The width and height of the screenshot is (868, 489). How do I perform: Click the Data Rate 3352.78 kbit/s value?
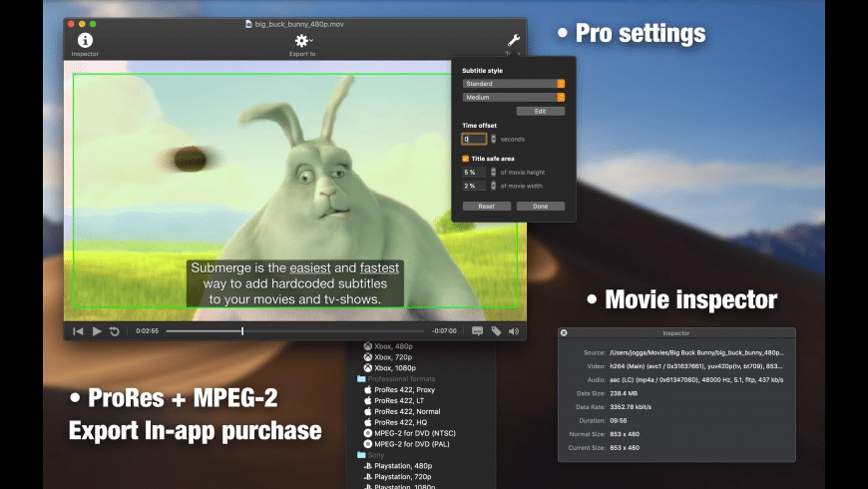631,406
